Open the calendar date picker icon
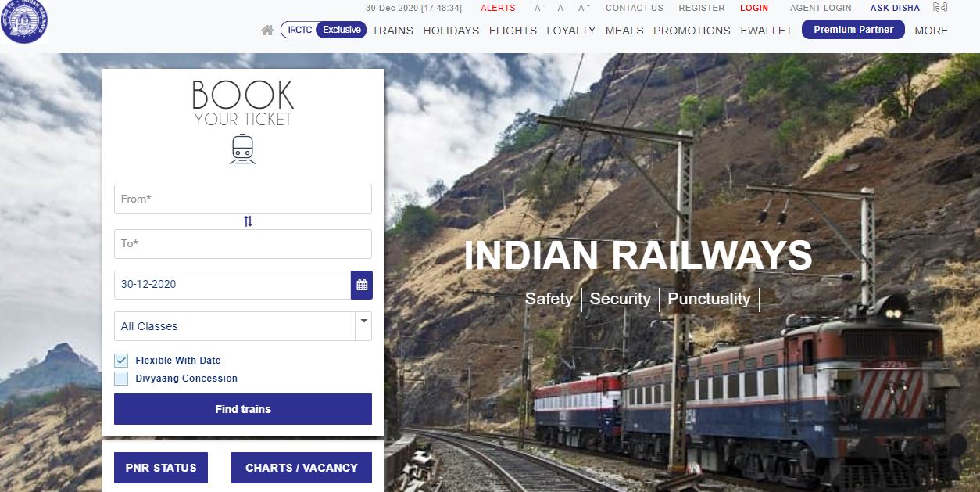Screen dimensions: 980x492 pyautogui.click(x=362, y=285)
